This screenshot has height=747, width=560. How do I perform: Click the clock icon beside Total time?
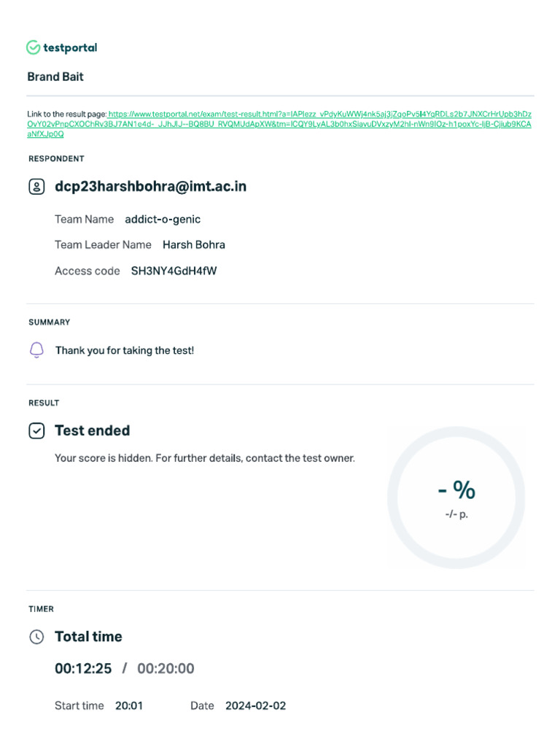tap(36, 637)
